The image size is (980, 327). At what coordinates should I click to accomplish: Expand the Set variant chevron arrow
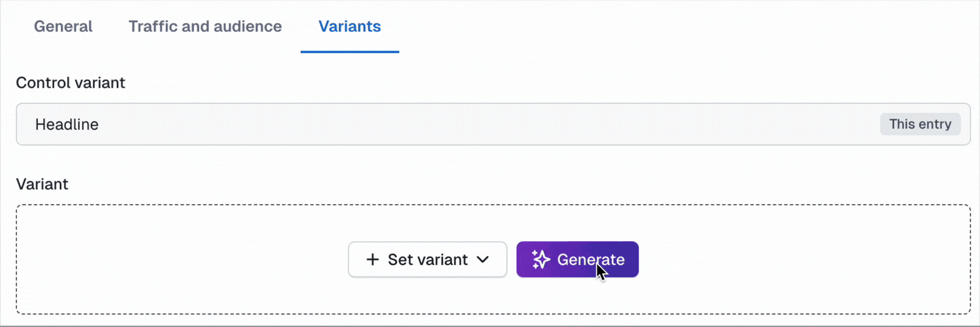pos(483,260)
